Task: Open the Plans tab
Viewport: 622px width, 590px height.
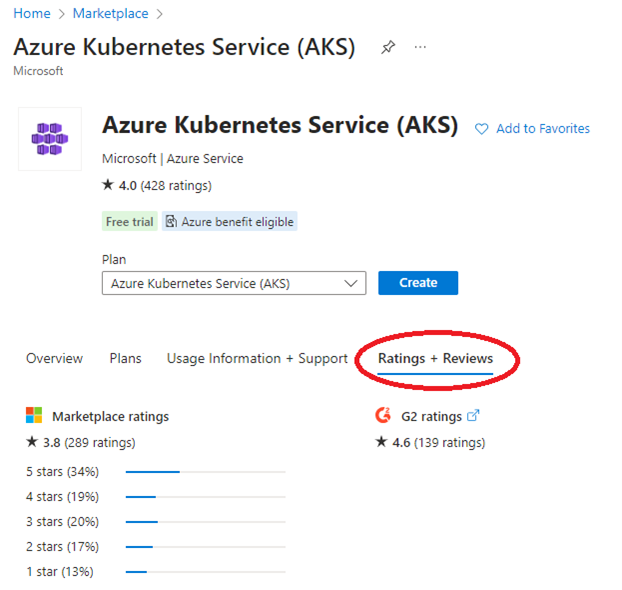Action: tap(125, 358)
